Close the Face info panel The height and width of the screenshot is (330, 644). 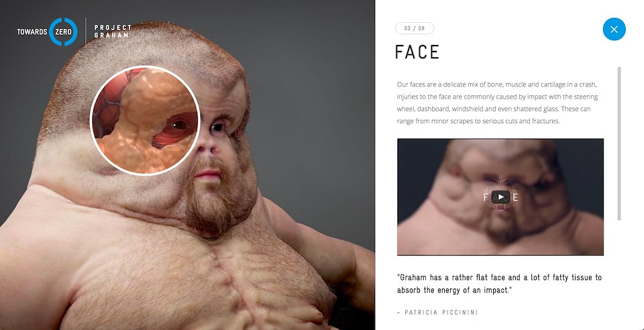pos(614,29)
